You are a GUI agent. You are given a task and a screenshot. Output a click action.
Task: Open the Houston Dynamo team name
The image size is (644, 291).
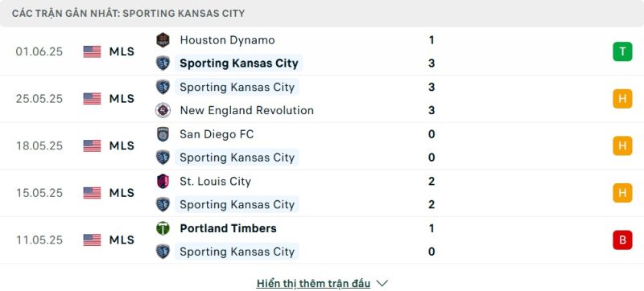pyautogui.click(x=227, y=39)
